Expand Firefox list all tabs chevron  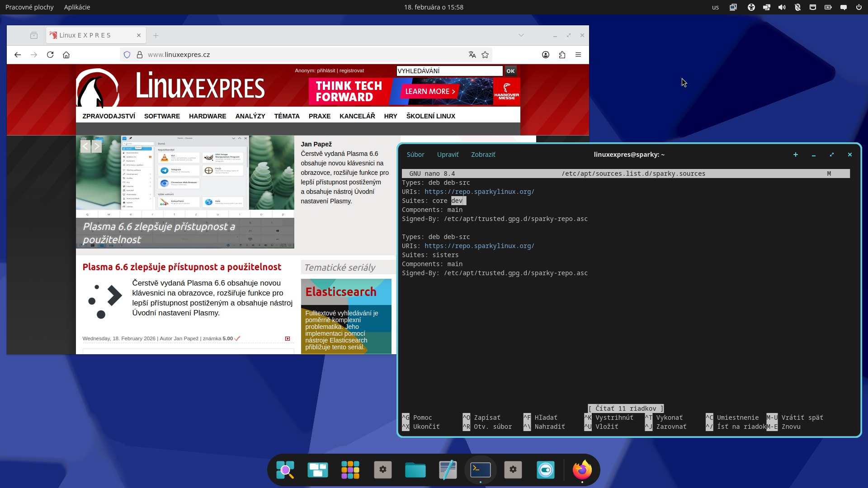click(x=521, y=35)
